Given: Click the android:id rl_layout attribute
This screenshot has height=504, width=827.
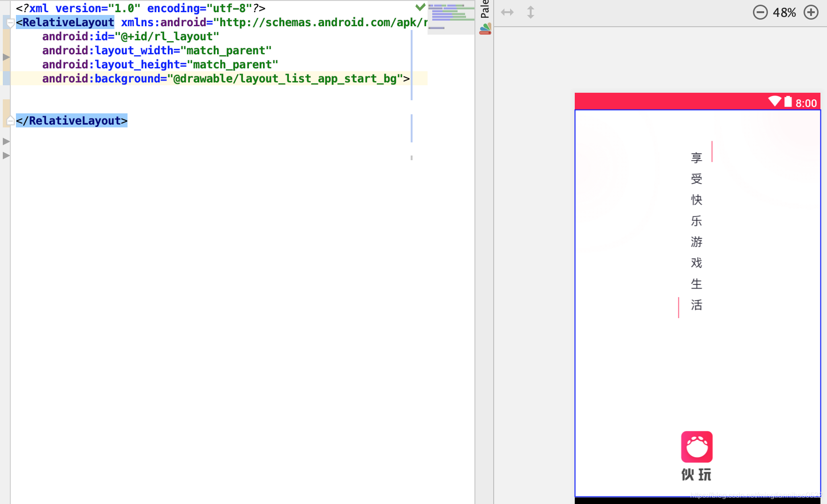Looking at the screenshot, I should pyautogui.click(x=131, y=37).
